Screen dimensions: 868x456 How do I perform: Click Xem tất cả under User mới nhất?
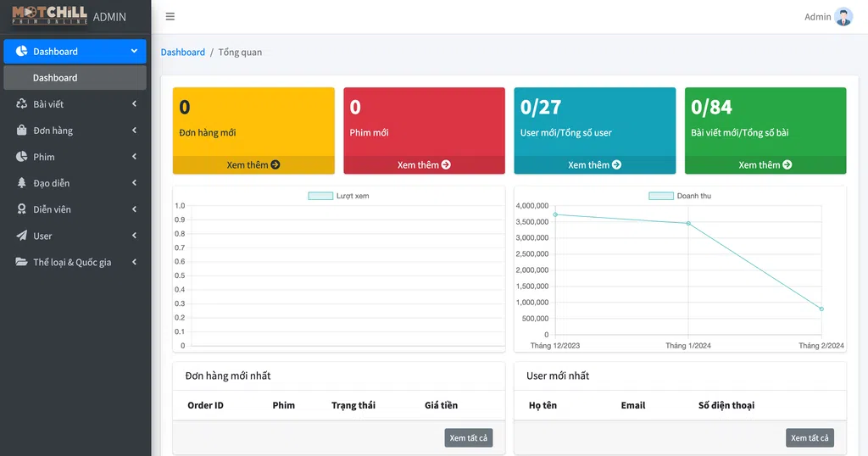point(810,437)
